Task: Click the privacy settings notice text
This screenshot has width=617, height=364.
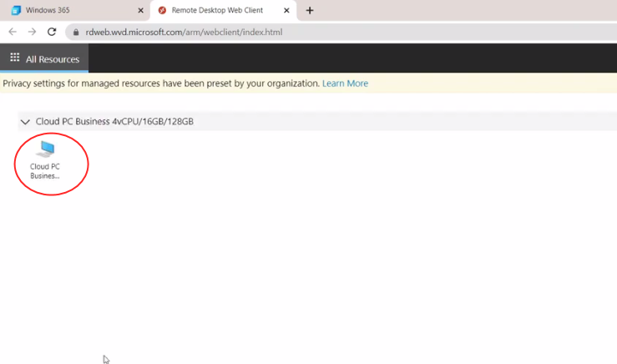Action: click(x=161, y=83)
